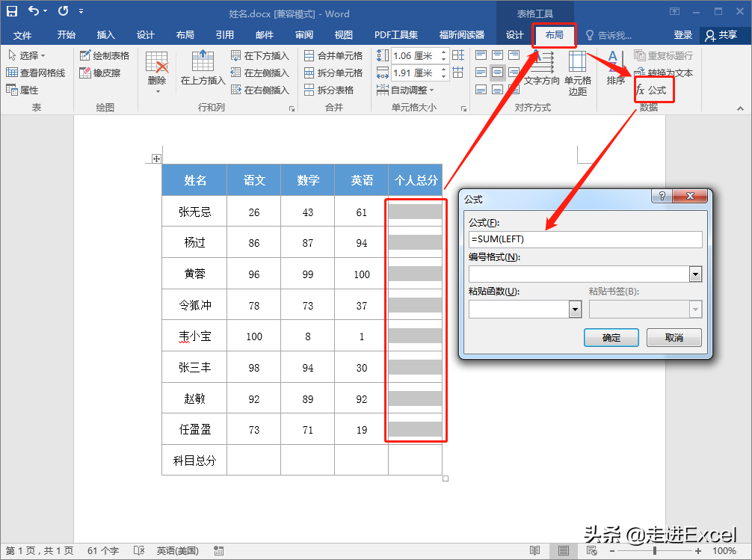This screenshot has width=752, height=560.
Task: Open the 编号格式 number format dropdown
Action: [696, 274]
